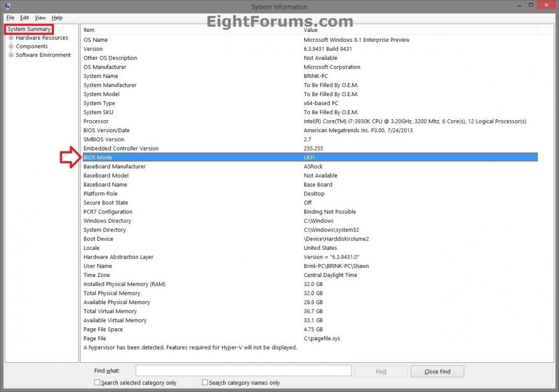Open the Help menu

[56, 18]
